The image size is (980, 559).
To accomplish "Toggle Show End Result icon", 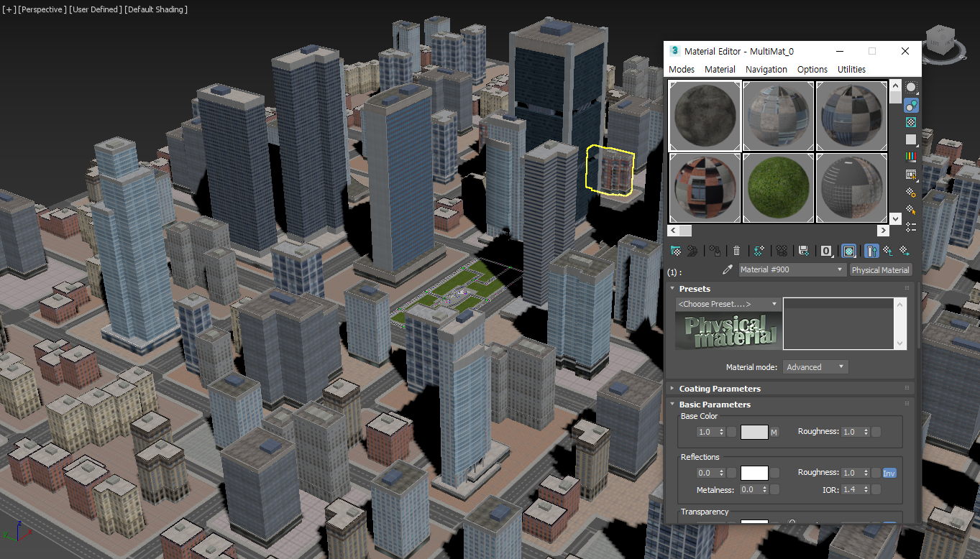I will click(871, 251).
